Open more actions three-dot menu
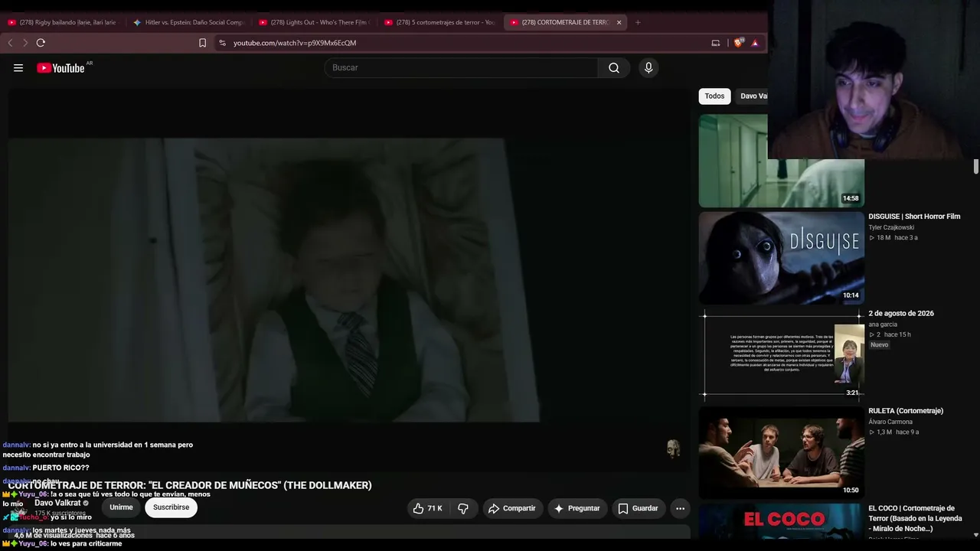The height and width of the screenshot is (551, 980). coord(680,508)
